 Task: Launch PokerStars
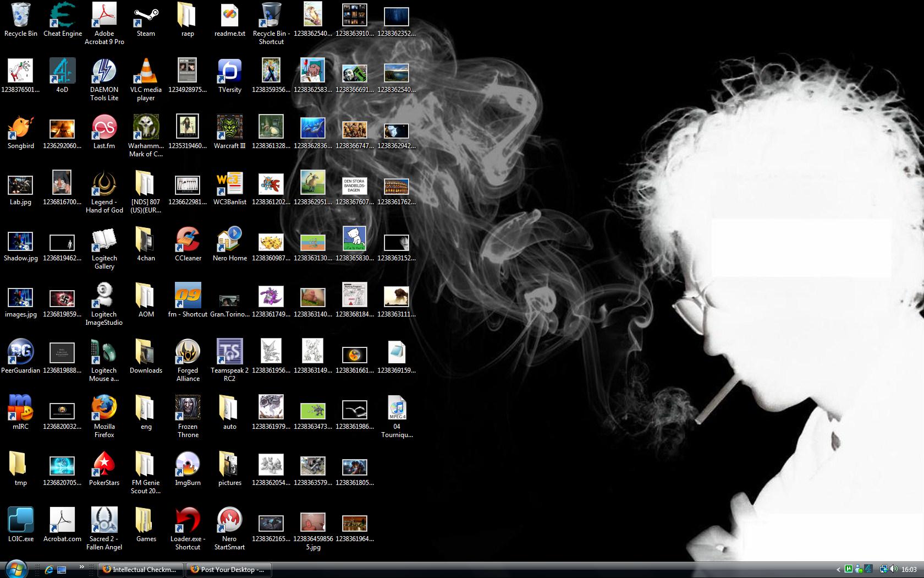point(104,464)
